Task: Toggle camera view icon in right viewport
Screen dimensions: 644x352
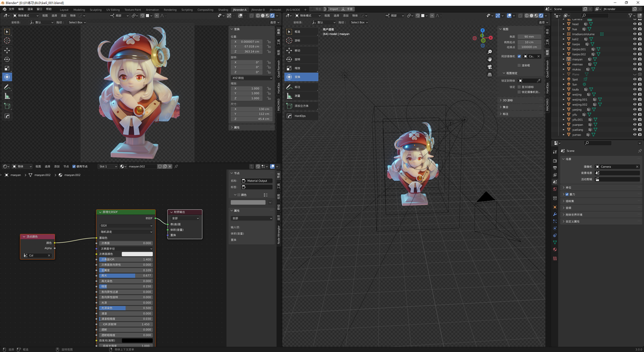Action: click(x=490, y=67)
